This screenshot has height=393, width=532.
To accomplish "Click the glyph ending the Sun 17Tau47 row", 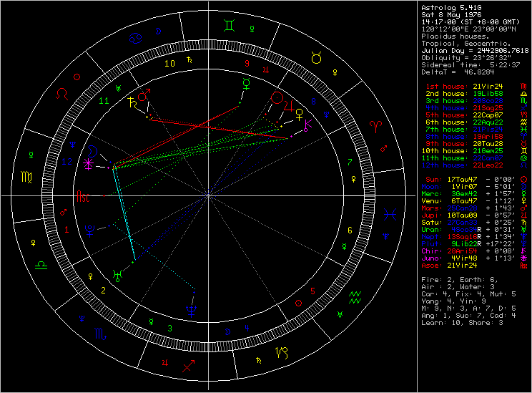I will 524,180.
